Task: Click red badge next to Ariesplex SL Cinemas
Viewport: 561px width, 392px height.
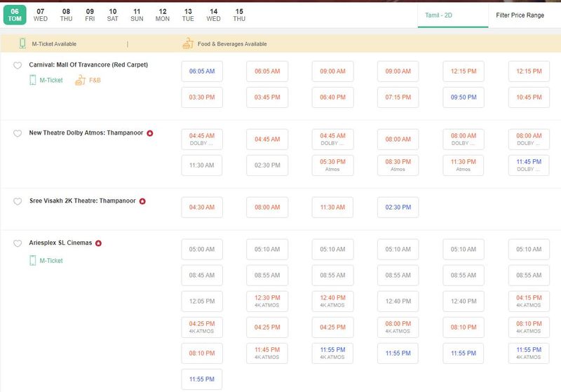Action: point(99,243)
